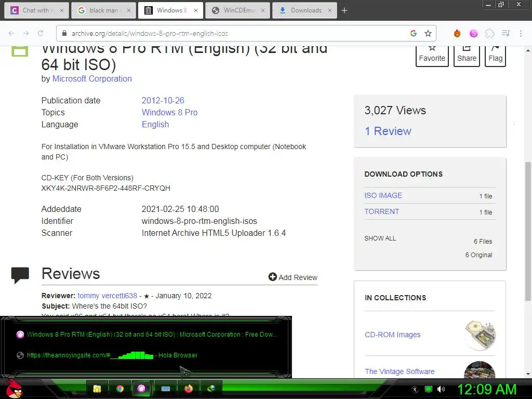Screen dimensions: 532x399
Task: Reload the page with the refresh icon
Action: pyautogui.click(x=41, y=33)
